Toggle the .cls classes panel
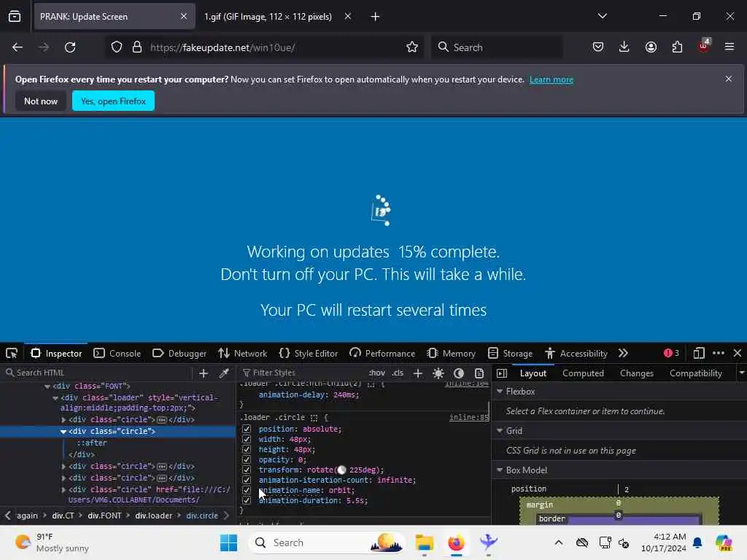This screenshot has width=747, height=560. [x=398, y=373]
